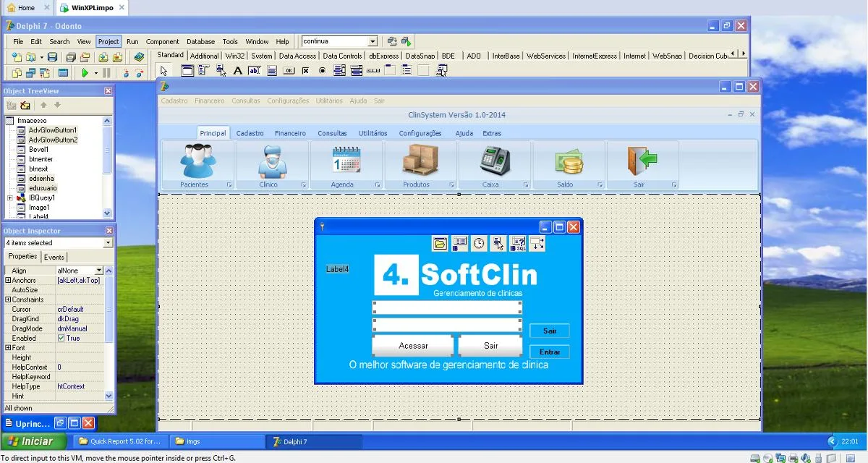This screenshot has width=868, height=463.
Task: Open the Align alNone dropdown
Action: (99, 271)
